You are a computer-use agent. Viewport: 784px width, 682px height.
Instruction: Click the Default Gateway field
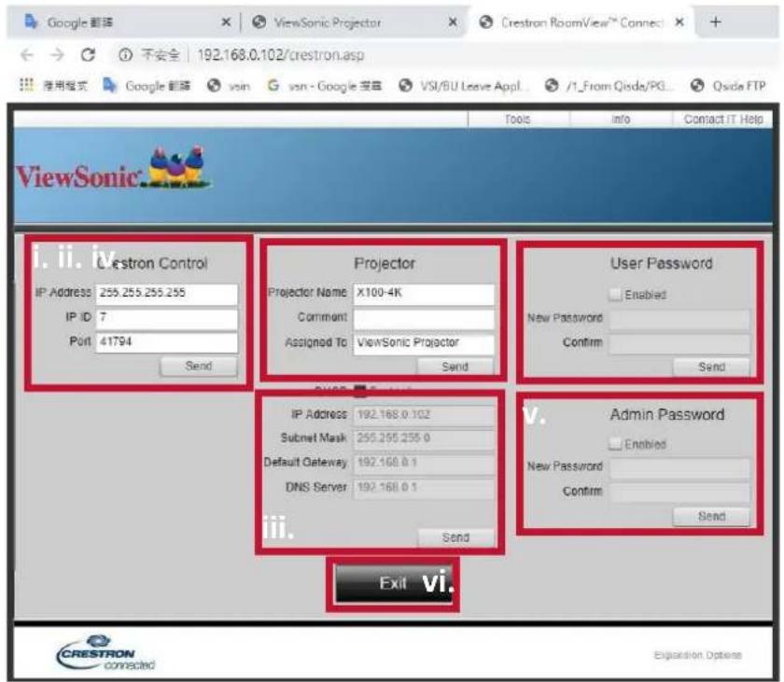[424, 463]
